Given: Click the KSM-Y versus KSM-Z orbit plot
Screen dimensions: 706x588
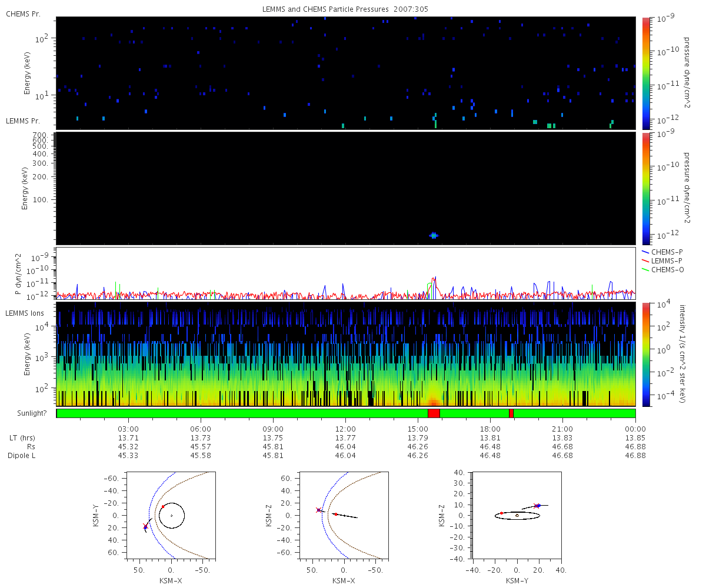Looking at the screenshot, I should pos(517,515).
